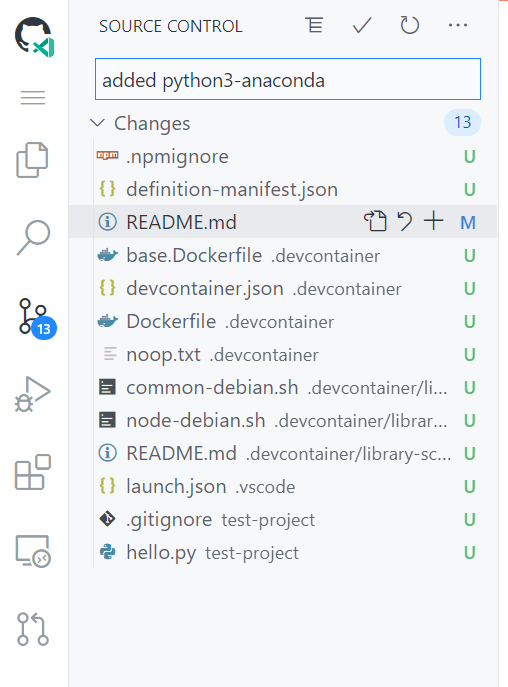Commit changes with the checkmark icon
The height and width of the screenshot is (687, 508).
(362, 25)
